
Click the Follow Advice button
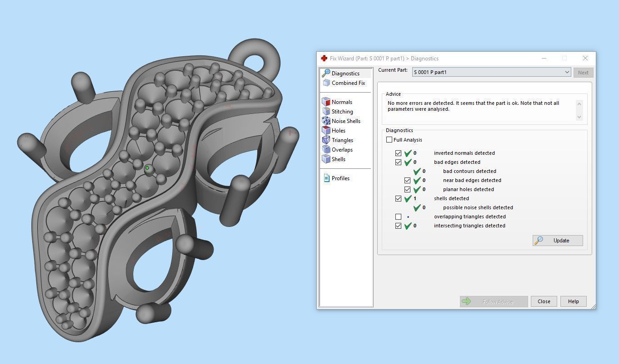(494, 301)
